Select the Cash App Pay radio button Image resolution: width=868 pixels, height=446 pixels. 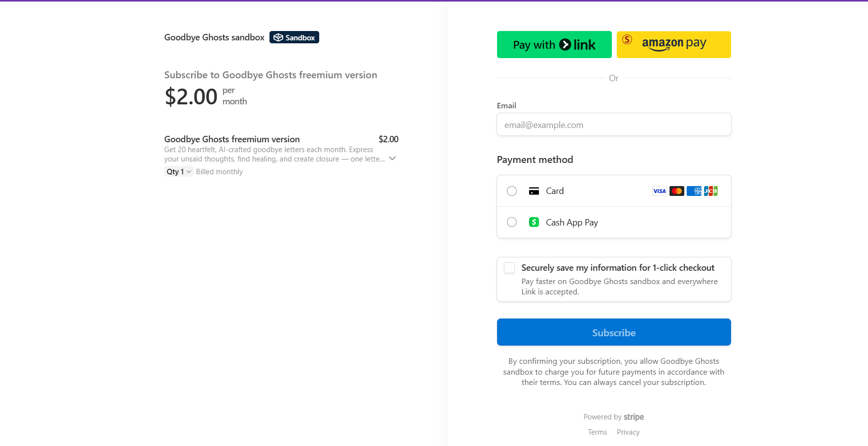tap(512, 222)
